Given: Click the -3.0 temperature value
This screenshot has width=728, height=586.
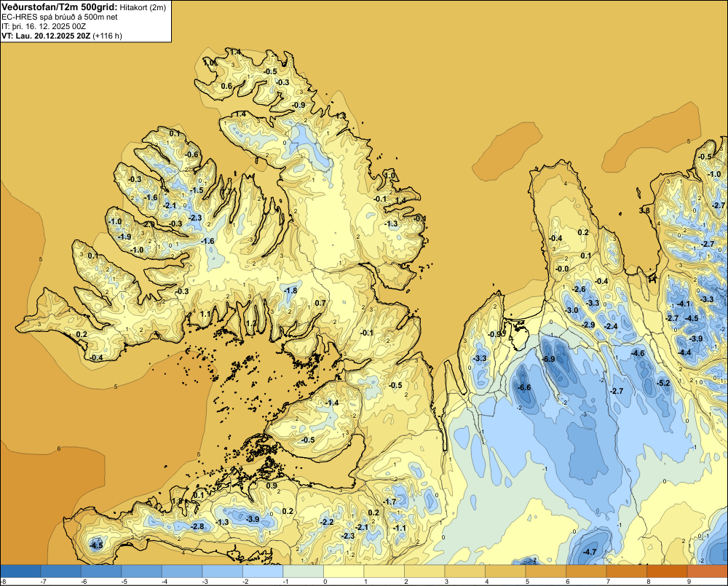Looking at the screenshot, I should click(x=571, y=310).
